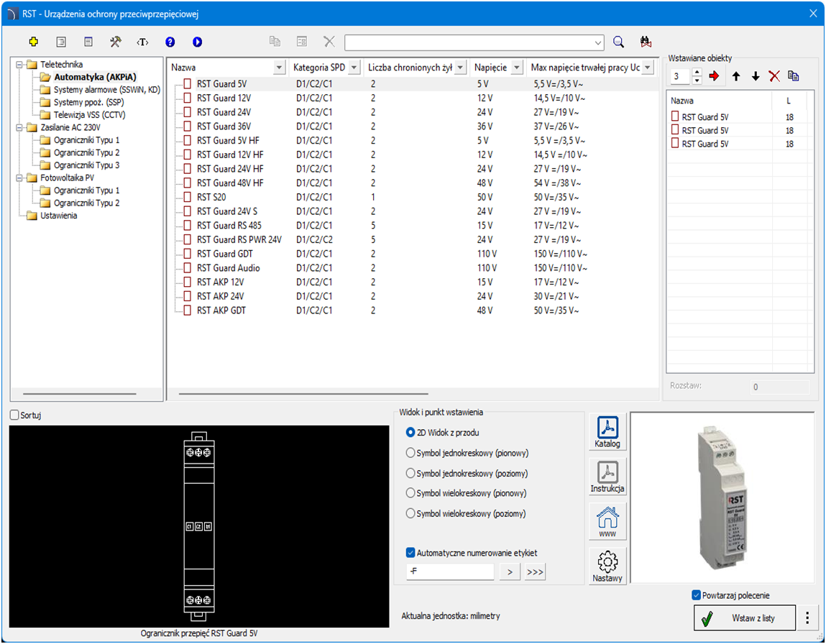Viewport: 826px width, 644px height.
Task: Select Systemy alarmowe (SSWiN, KD) category
Action: click(106, 90)
